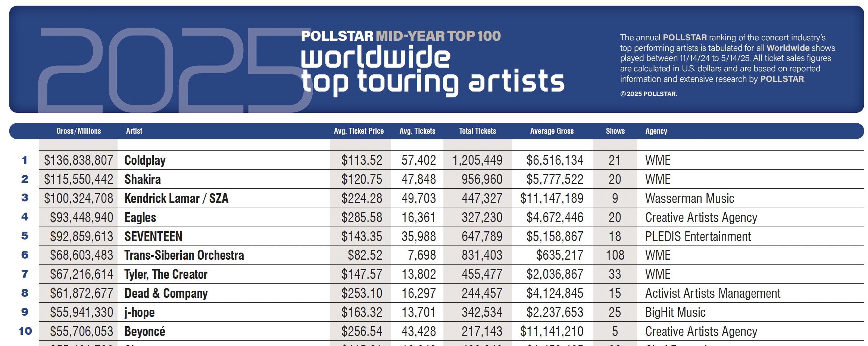Select the Shakira artist entry
The image size is (868, 346).
(x=143, y=179)
